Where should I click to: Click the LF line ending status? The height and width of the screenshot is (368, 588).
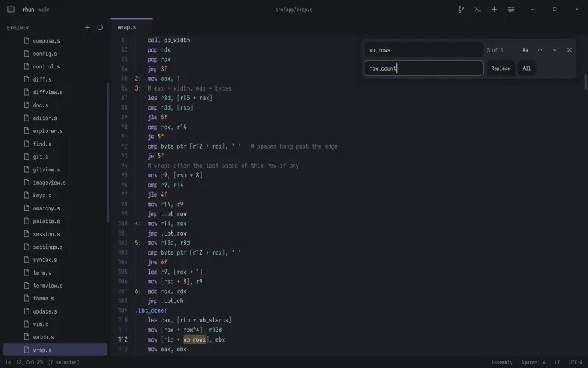pyautogui.click(x=557, y=362)
